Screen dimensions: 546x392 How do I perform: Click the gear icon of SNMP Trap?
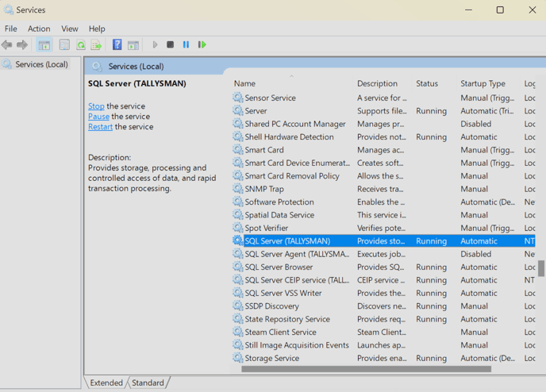pyautogui.click(x=238, y=189)
